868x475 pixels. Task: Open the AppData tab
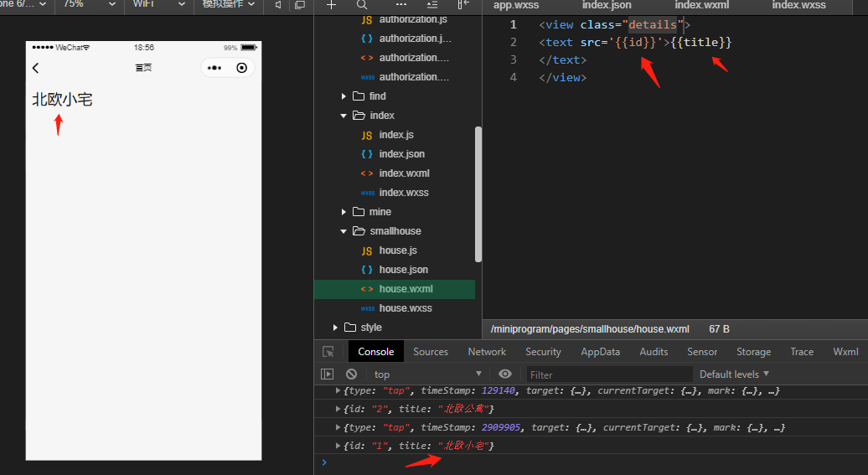600,352
